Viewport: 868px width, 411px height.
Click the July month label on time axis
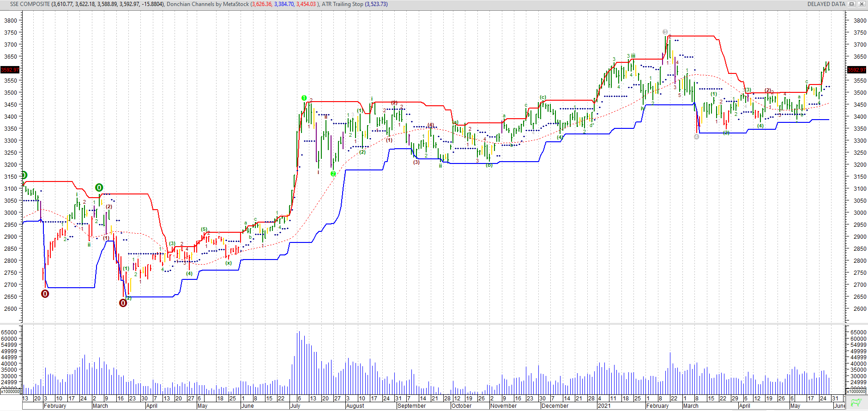[x=295, y=406]
